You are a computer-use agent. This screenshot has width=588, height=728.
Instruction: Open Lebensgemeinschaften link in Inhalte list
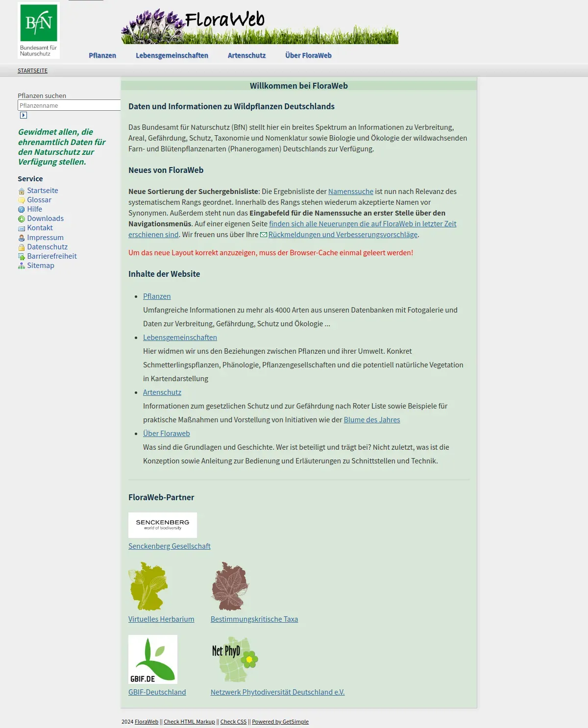(180, 338)
